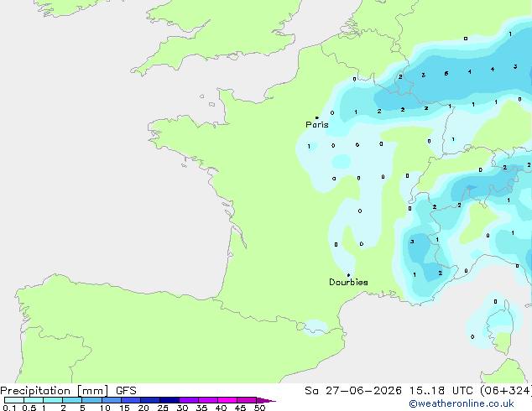Click the GFS model name text
532x411 pixels.
click(126, 391)
